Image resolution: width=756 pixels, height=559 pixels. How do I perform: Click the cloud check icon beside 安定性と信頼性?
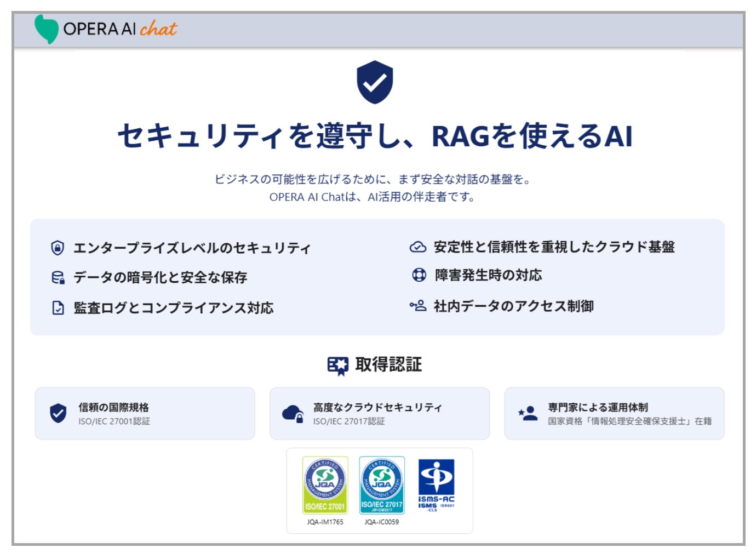coord(418,247)
